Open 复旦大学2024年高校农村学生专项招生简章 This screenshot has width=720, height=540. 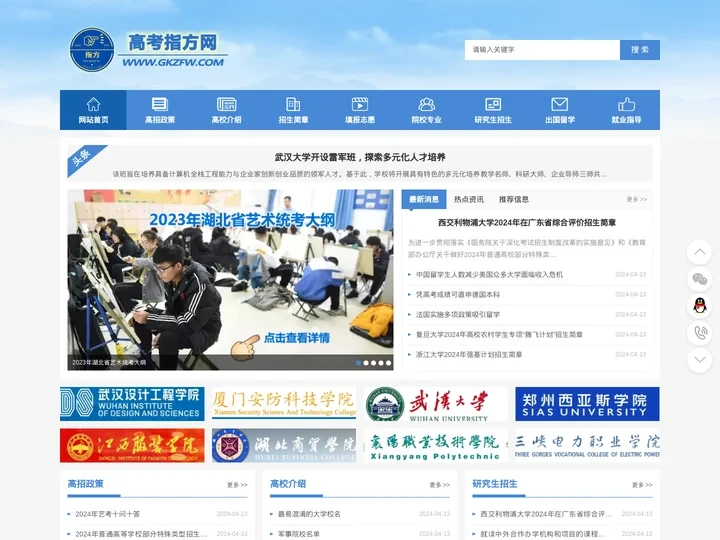(499, 334)
